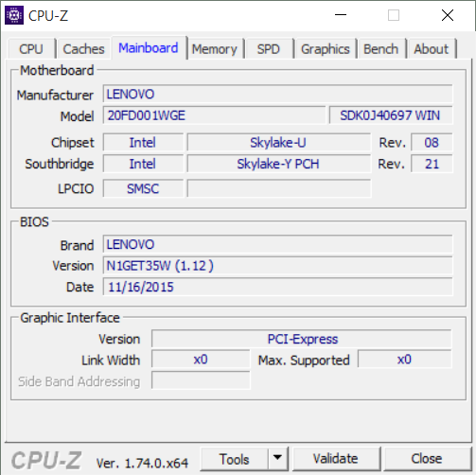Click the Close button at bottom
The height and width of the screenshot is (475, 476).
coord(427,458)
